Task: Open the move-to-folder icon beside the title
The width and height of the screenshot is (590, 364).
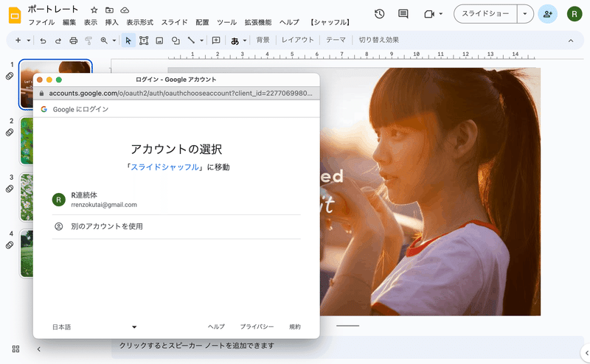Action: 109,10
